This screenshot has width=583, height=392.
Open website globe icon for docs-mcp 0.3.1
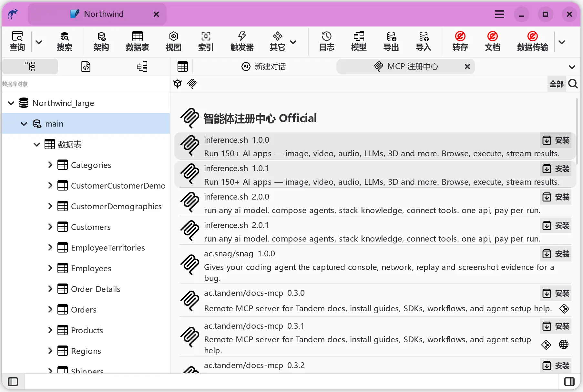[564, 345]
